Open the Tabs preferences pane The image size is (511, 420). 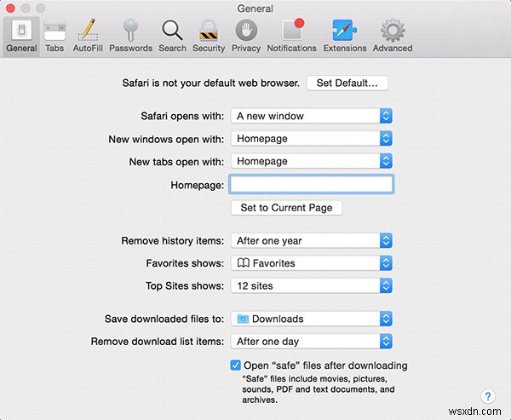click(55, 36)
